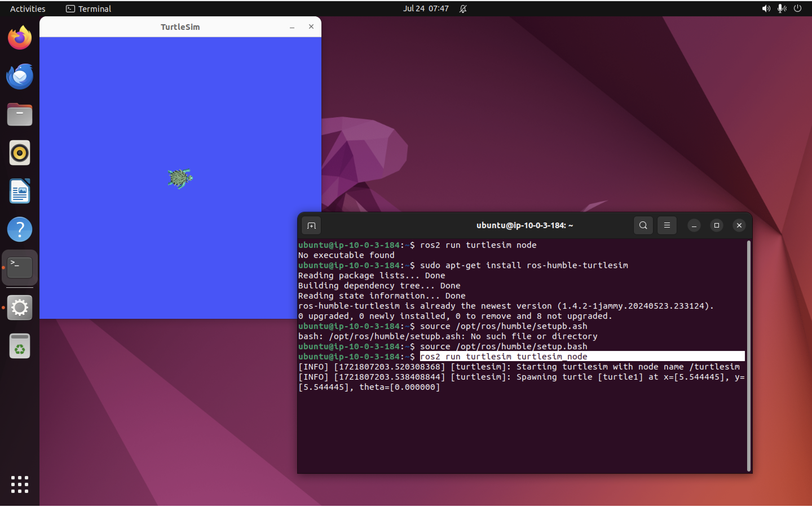
Task: Open the terminal hamburger menu
Action: [667, 225]
